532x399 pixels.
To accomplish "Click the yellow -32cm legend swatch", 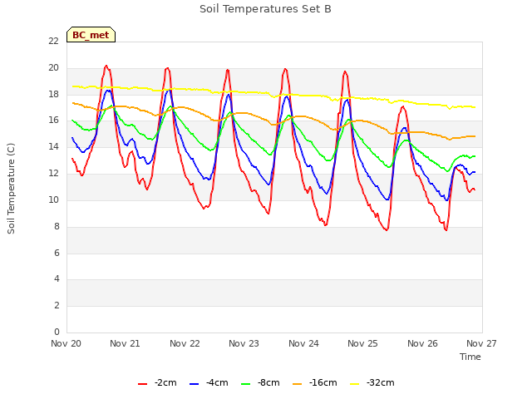I will click(354, 384).
